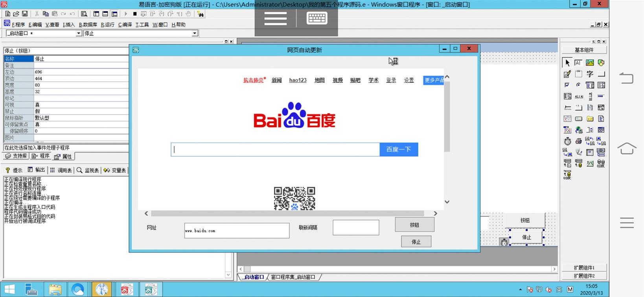Click the 网址 text field containing www.baidu.com
The height and width of the screenshot is (297, 644).
coord(237,231)
